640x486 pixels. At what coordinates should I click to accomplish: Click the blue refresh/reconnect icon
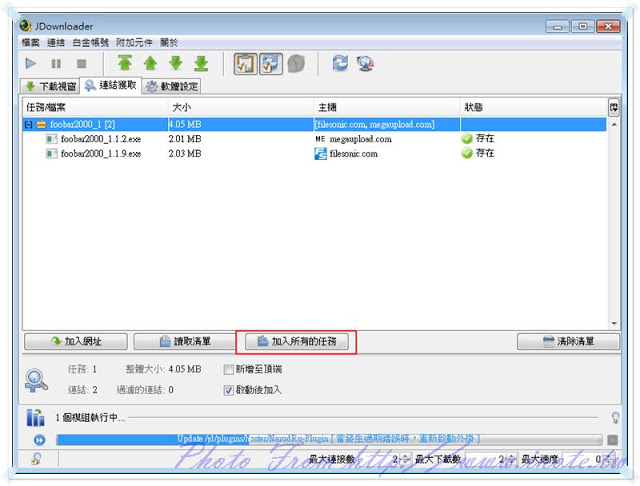(x=340, y=63)
